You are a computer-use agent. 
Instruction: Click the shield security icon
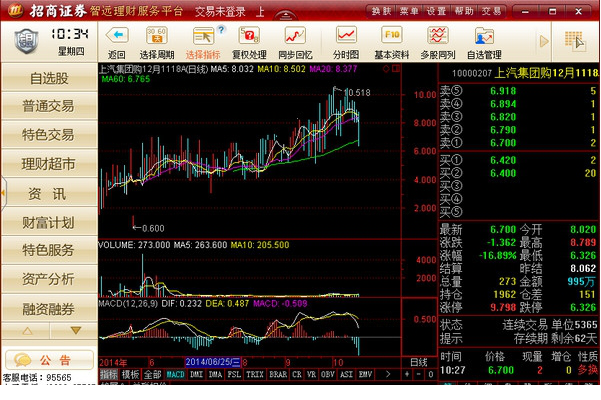coord(26,41)
